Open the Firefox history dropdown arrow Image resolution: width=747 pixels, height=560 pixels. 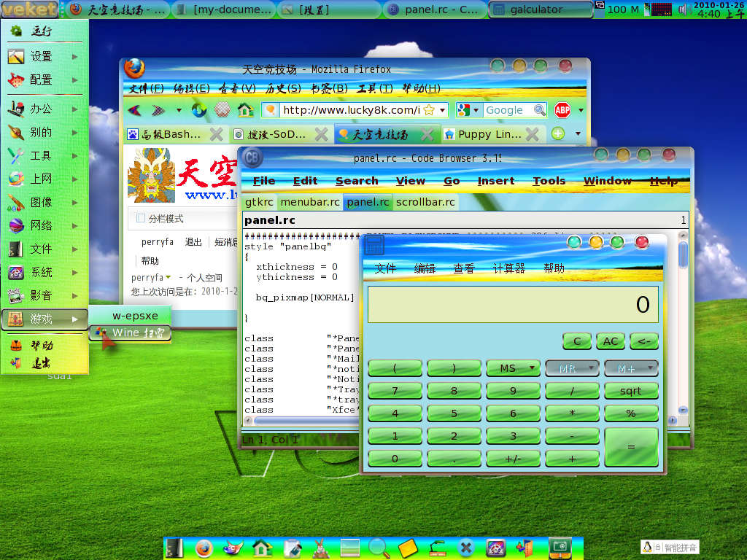(179, 111)
